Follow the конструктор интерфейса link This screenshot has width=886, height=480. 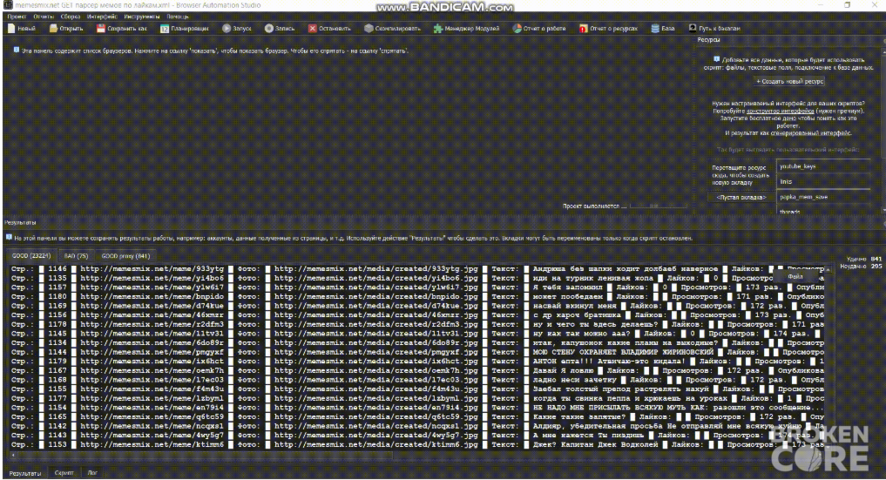point(780,111)
